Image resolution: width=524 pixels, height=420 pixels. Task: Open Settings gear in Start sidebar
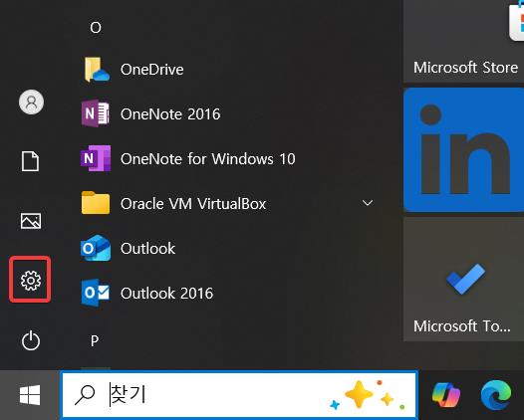click(31, 281)
